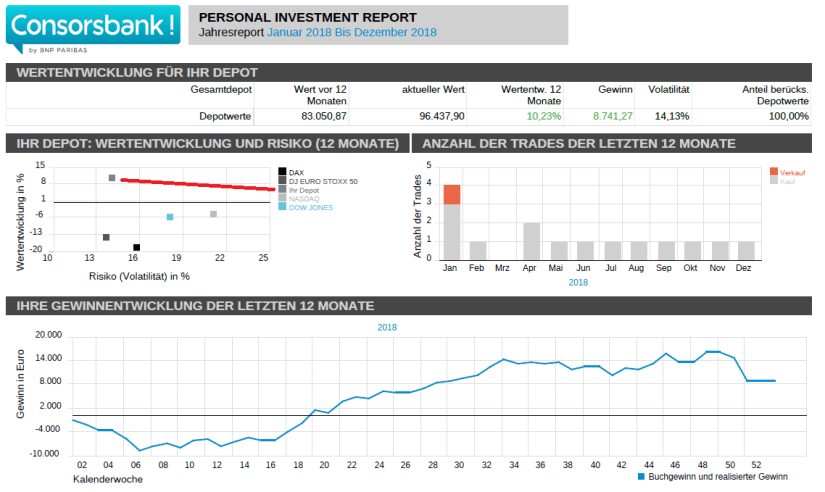Click the February trades bar
This screenshot has width=825, height=492.
pyautogui.click(x=478, y=249)
